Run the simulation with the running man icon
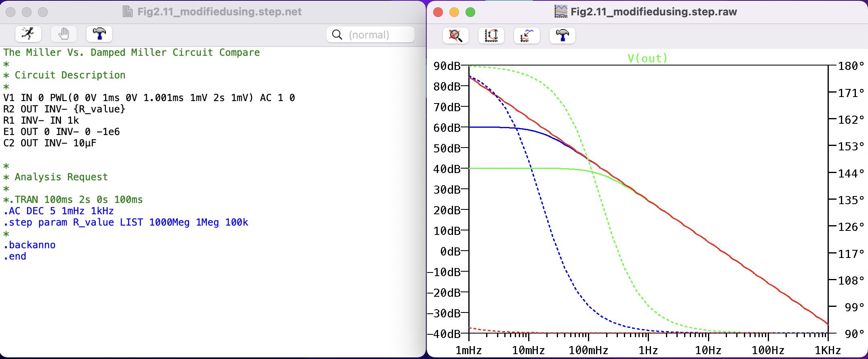868x359 pixels. (x=28, y=34)
